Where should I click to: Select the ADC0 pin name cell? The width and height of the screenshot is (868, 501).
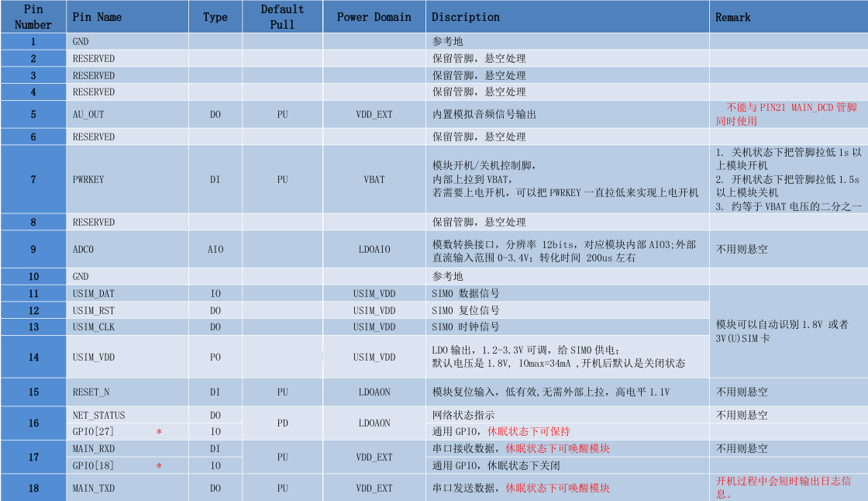127,250
